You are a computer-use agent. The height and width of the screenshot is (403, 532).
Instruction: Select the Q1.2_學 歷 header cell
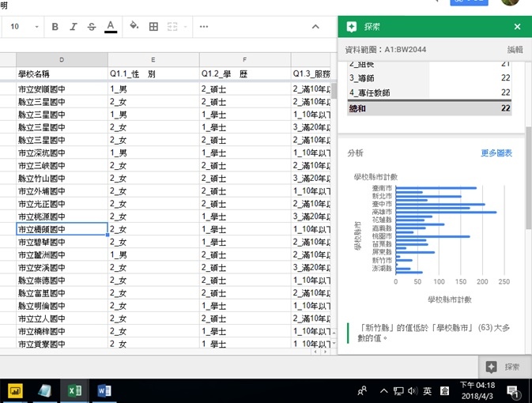pyautogui.click(x=244, y=73)
